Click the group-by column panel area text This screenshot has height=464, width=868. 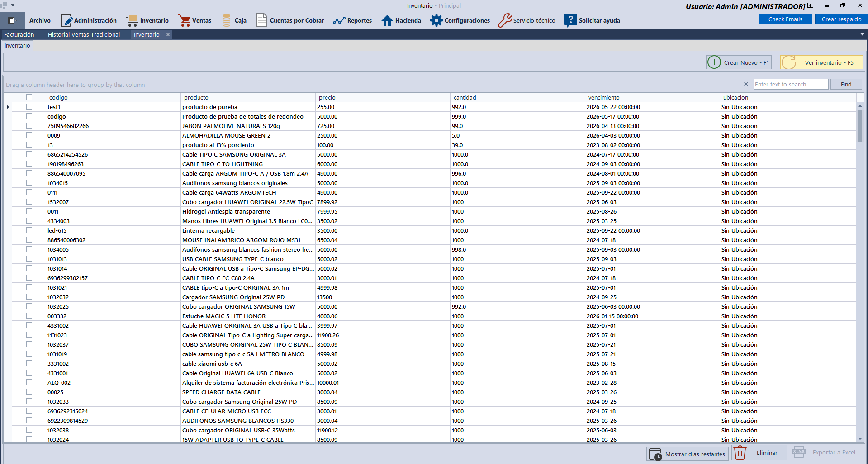[x=76, y=85]
